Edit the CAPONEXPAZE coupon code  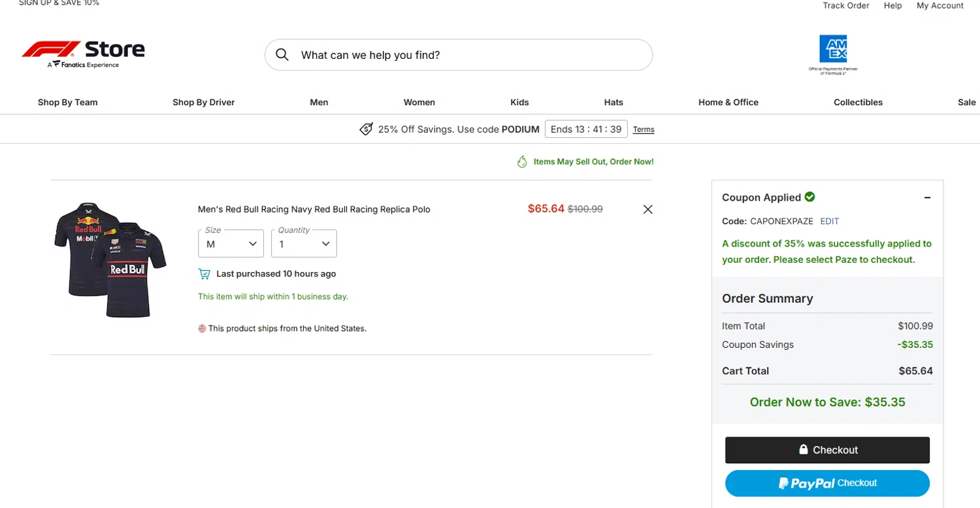pyautogui.click(x=830, y=221)
